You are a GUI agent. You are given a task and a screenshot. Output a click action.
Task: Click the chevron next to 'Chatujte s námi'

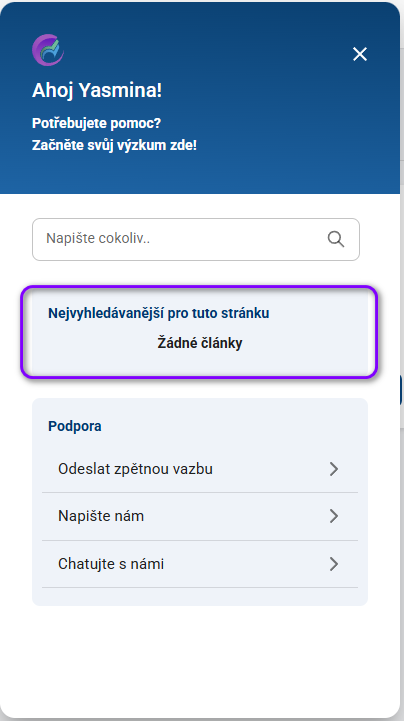[x=334, y=564]
